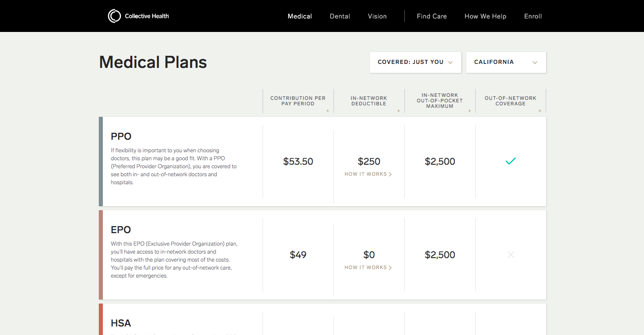Expand the Out-of-Network Coverage plus icon
The height and width of the screenshot is (335, 644).
click(540, 111)
